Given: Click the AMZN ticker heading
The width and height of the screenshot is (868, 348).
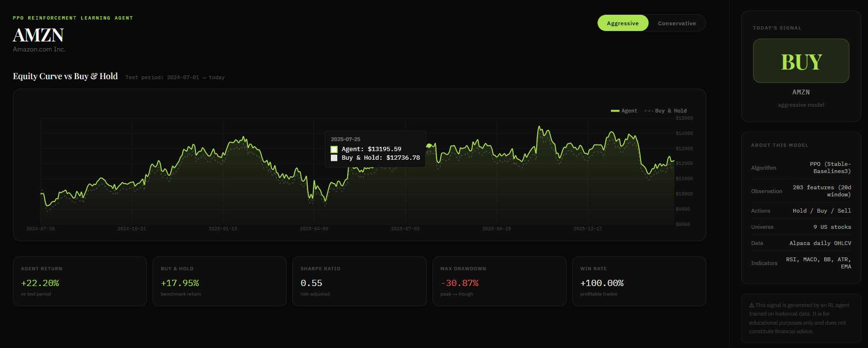Looking at the screenshot, I should pos(38,35).
